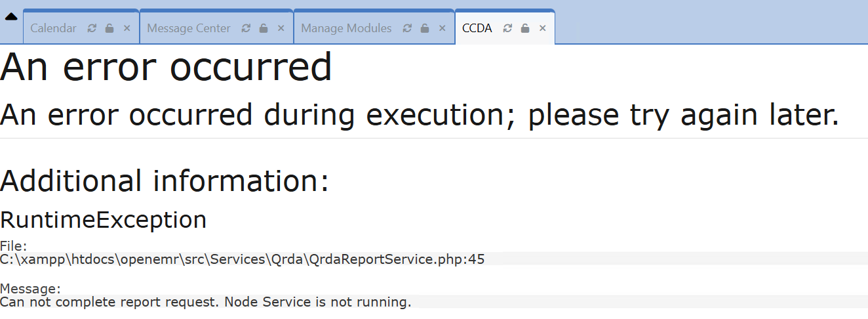Viewport: 868px width, 319px height.
Task: Refresh the Message Center tab
Action: (x=246, y=28)
